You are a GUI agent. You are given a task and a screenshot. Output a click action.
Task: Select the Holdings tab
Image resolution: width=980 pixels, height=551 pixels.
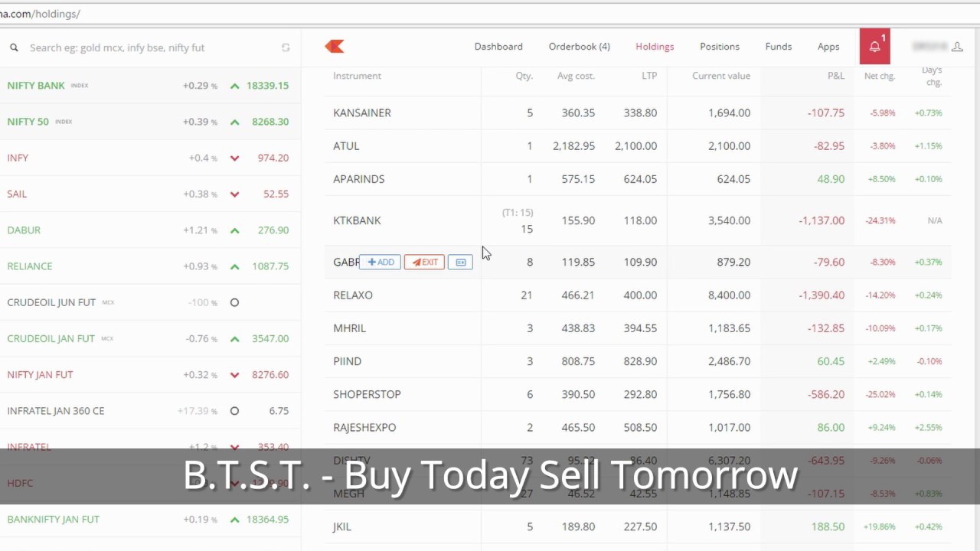coord(655,47)
